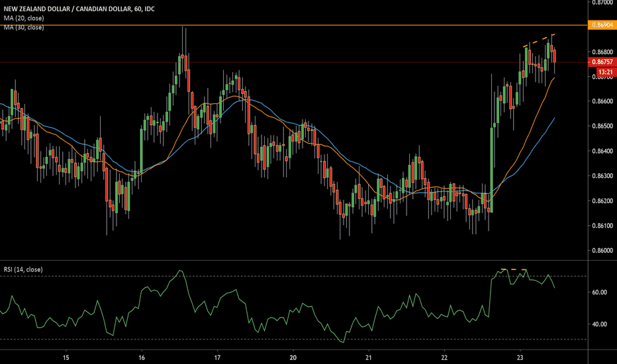Click the 0.86300 price scale label
Image resolution: width=617 pixels, height=364 pixels.
[601, 176]
